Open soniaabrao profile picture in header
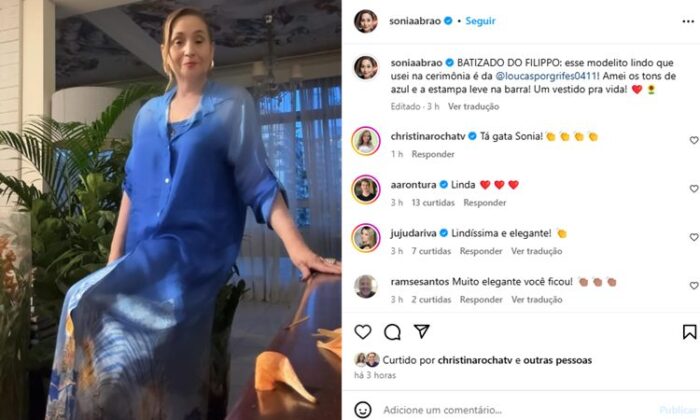 coord(366,21)
